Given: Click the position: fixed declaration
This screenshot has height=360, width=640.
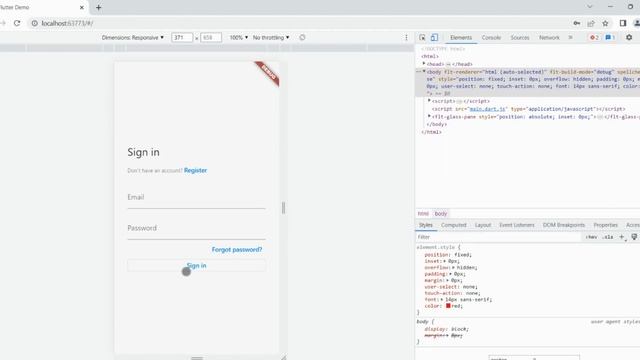Looking at the screenshot, I should [x=448, y=255].
